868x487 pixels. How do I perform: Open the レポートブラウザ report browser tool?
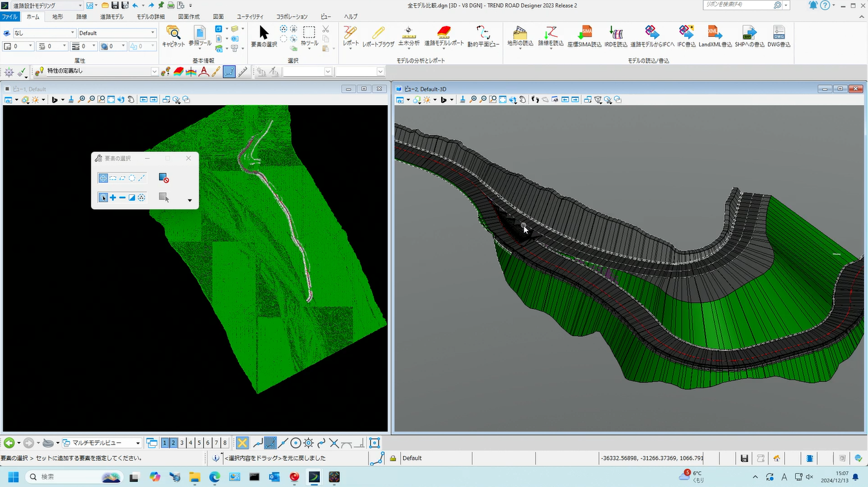[378, 33]
